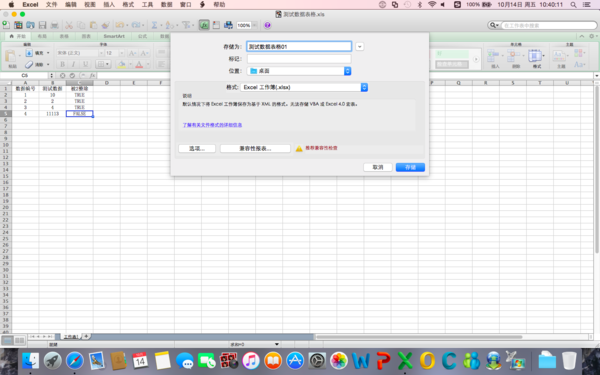Click the 标记 (tags) input field

coord(299,59)
